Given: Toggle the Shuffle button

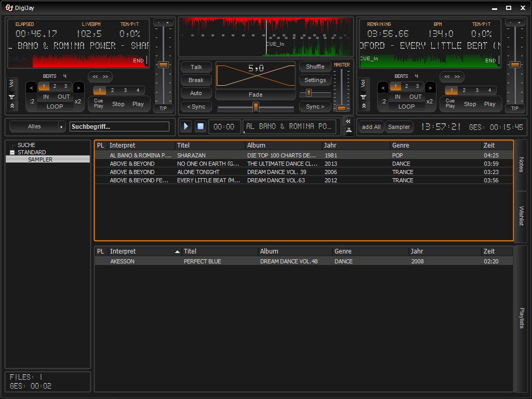Looking at the screenshot, I should click(315, 67).
